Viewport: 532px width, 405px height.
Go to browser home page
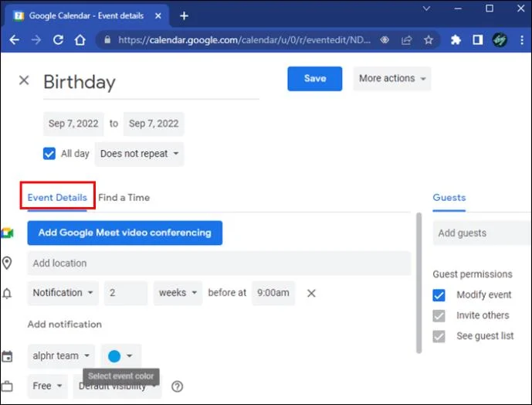pos(80,40)
